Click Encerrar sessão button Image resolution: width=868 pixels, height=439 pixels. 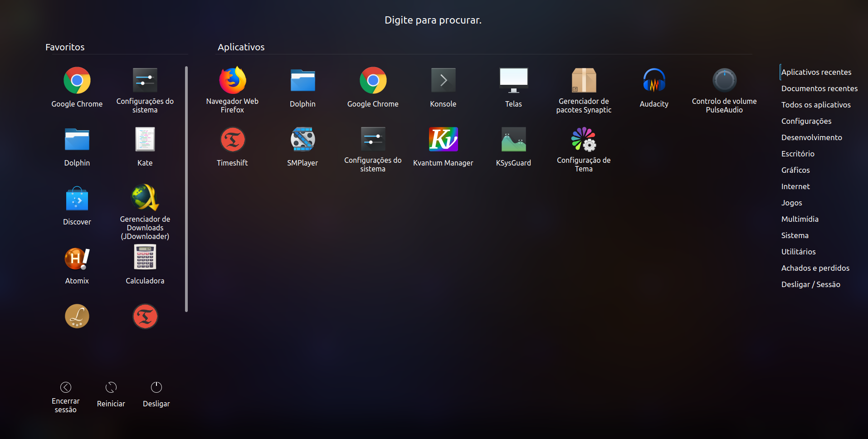(66, 397)
